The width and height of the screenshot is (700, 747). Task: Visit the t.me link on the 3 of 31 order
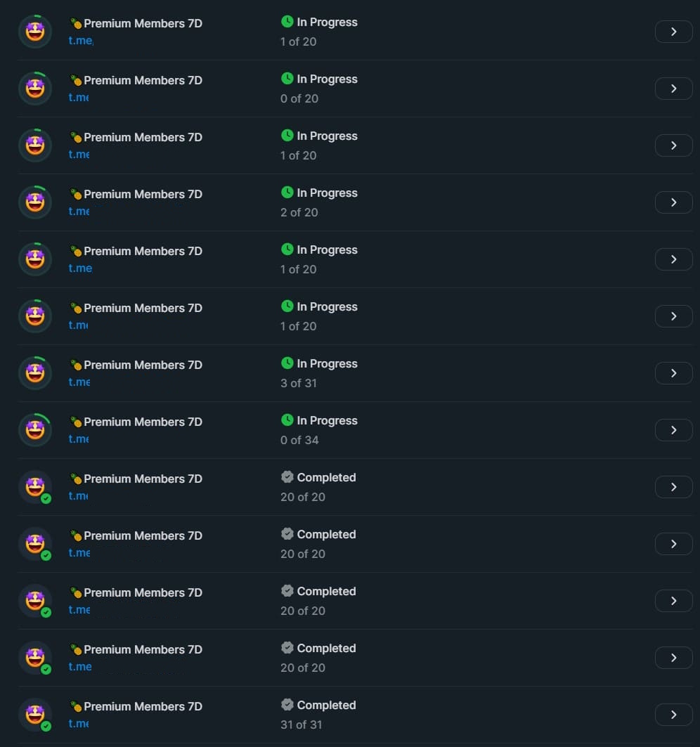coord(79,382)
